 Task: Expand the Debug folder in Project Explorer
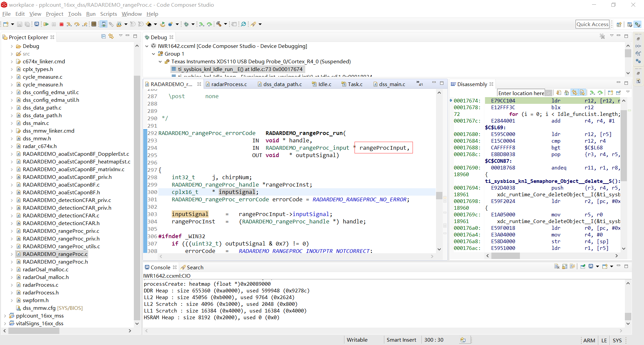[12, 46]
